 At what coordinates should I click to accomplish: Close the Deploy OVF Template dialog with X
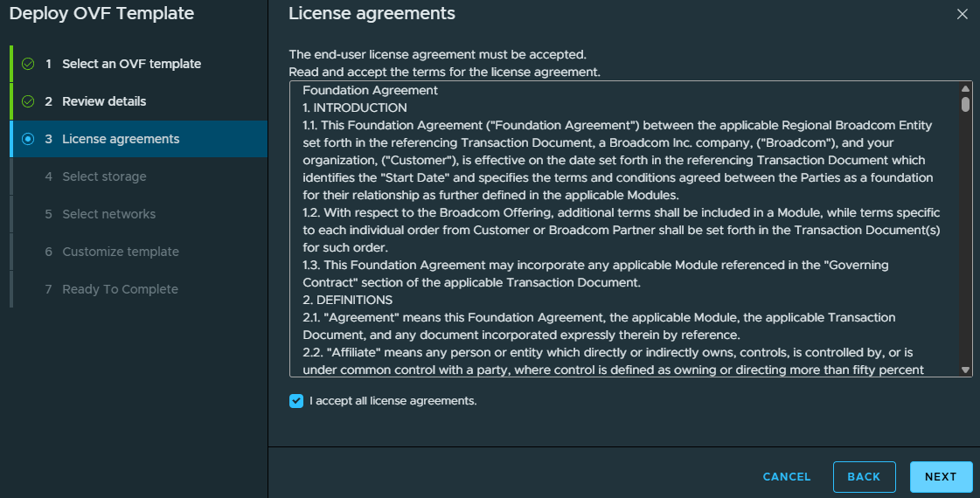(x=962, y=14)
